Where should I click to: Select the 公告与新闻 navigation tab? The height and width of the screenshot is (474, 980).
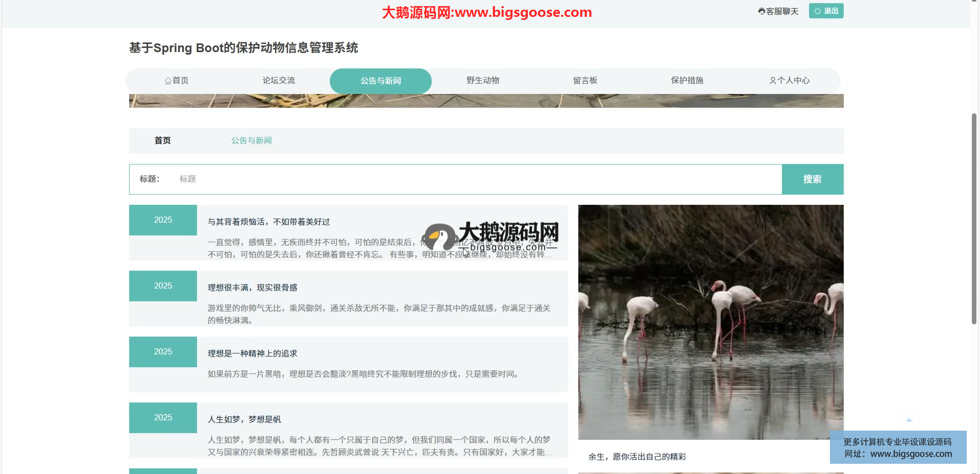coord(381,81)
